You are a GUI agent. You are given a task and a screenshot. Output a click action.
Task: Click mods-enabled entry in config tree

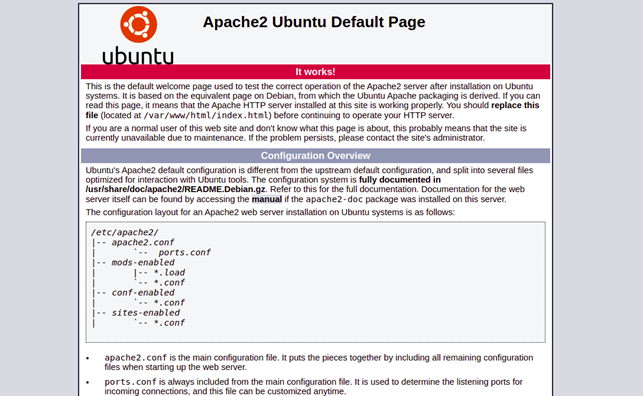tap(143, 262)
